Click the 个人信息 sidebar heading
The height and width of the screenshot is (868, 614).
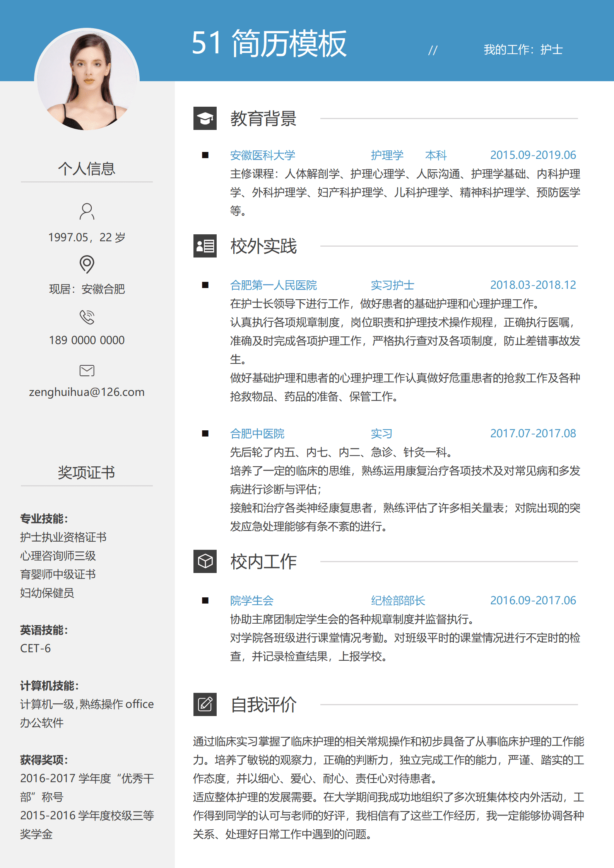87,169
